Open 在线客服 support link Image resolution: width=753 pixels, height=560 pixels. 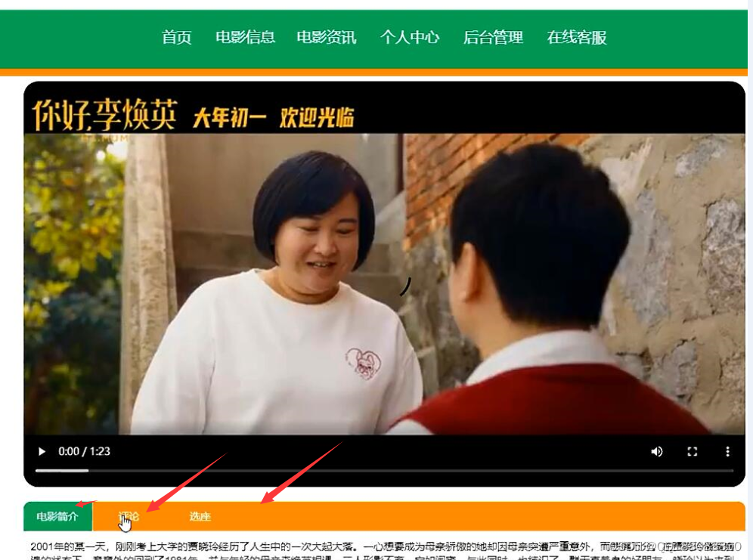pos(577,38)
